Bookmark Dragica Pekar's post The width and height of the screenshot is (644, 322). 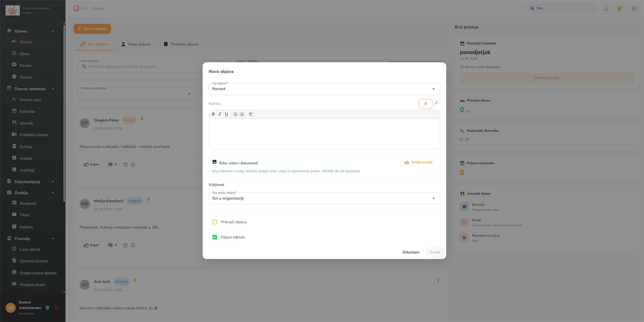pos(133,165)
